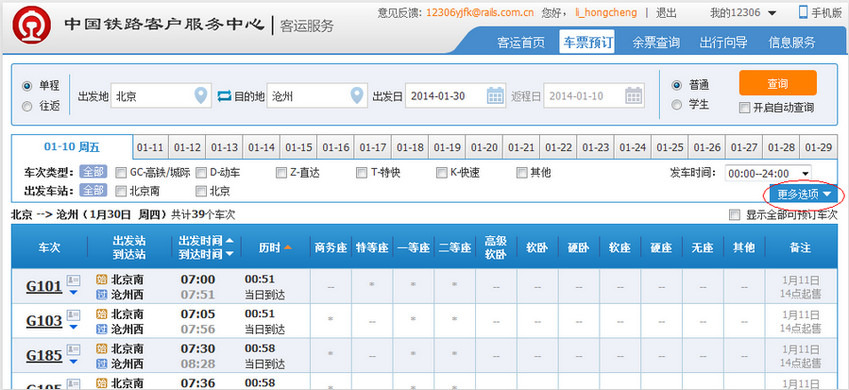The image size is (849, 390).
Task: Select student ticket radio button
Action: click(676, 105)
